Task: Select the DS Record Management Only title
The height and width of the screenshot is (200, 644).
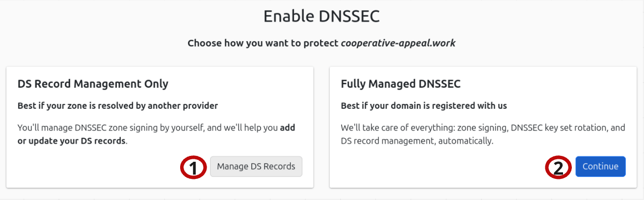Action: click(93, 84)
